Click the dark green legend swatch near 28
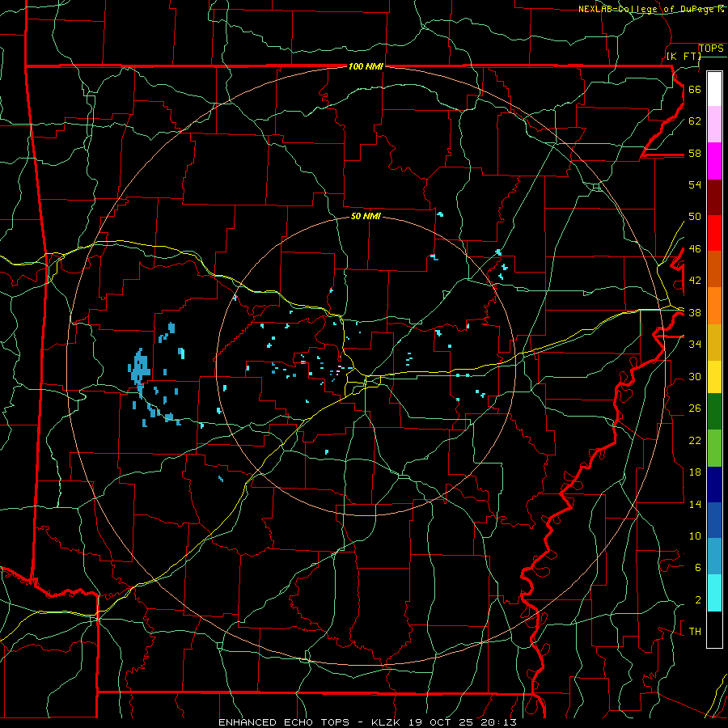The width and height of the screenshot is (728, 728). click(714, 411)
